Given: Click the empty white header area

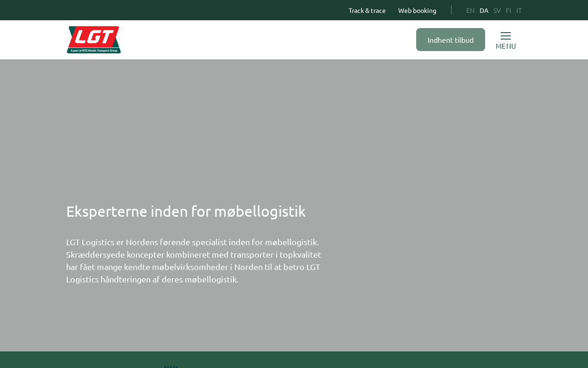Looking at the screenshot, I should coord(266,40).
